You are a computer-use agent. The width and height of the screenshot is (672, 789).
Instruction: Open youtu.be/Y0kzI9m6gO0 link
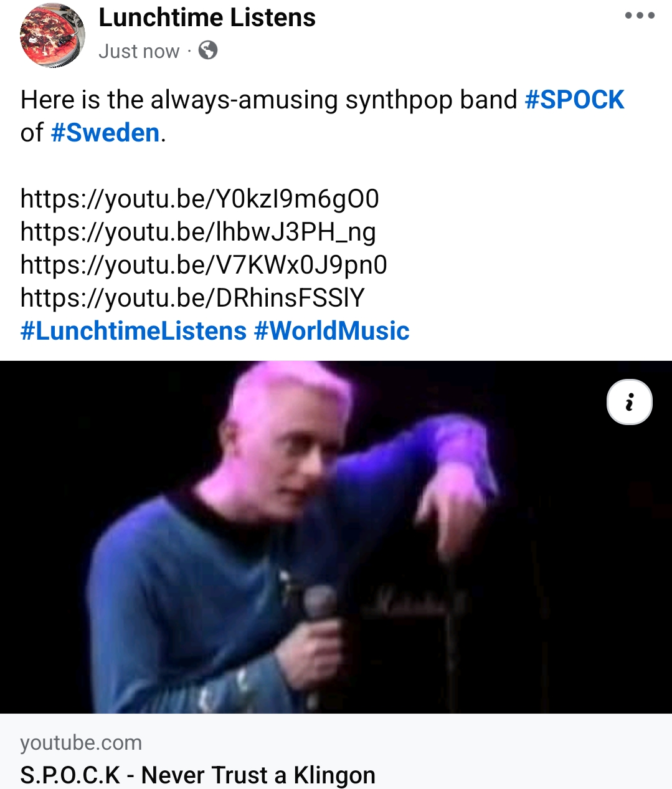(x=200, y=199)
